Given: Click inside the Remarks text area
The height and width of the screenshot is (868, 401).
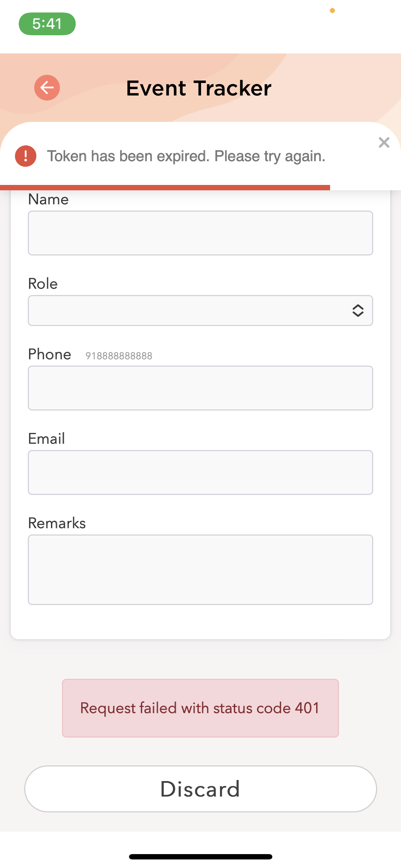Looking at the screenshot, I should coord(200,569).
